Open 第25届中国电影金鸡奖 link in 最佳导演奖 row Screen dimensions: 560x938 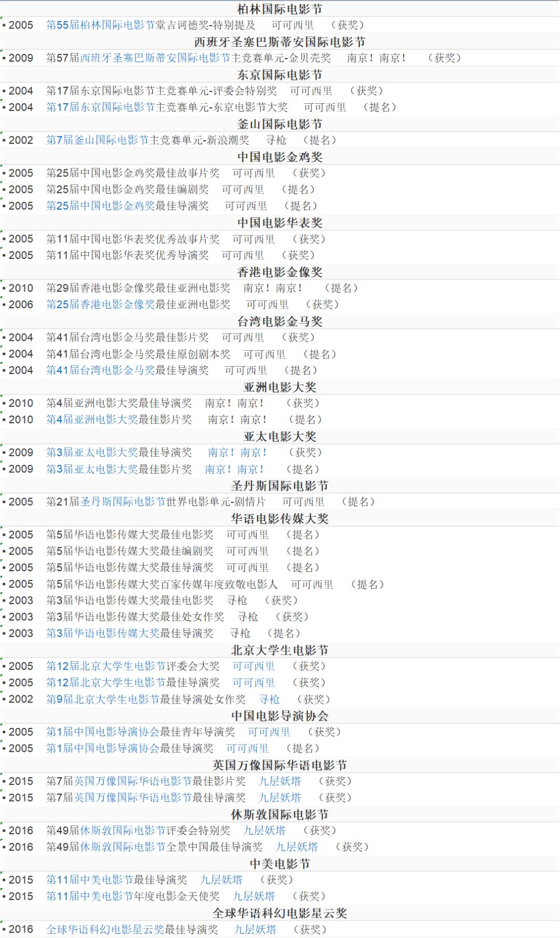[x=101, y=206]
